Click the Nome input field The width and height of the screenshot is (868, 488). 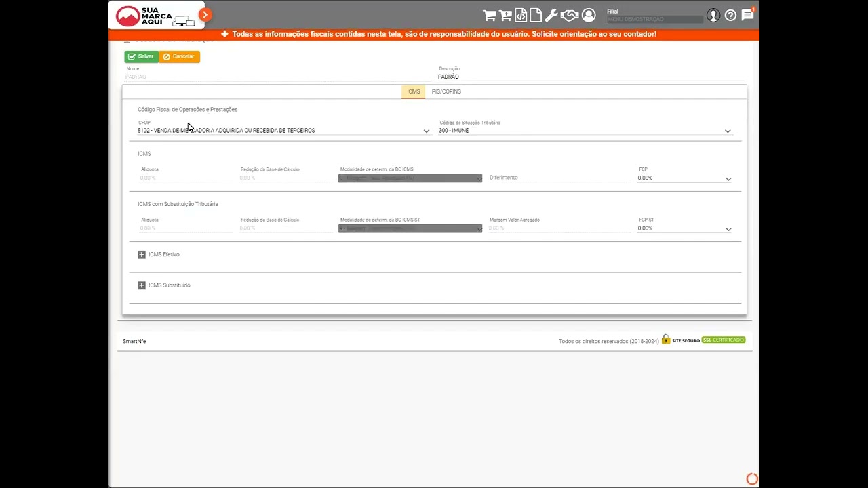click(x=277, y=77)
